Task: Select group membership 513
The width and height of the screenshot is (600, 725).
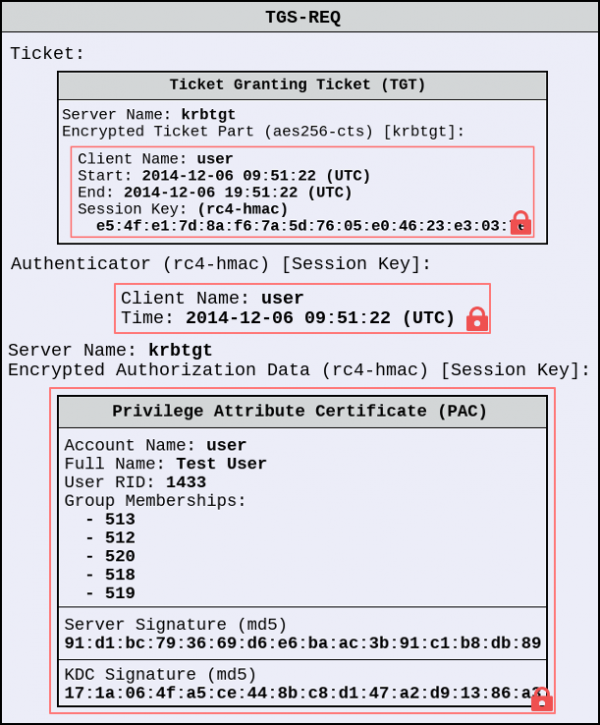Action: coord(120,519)
